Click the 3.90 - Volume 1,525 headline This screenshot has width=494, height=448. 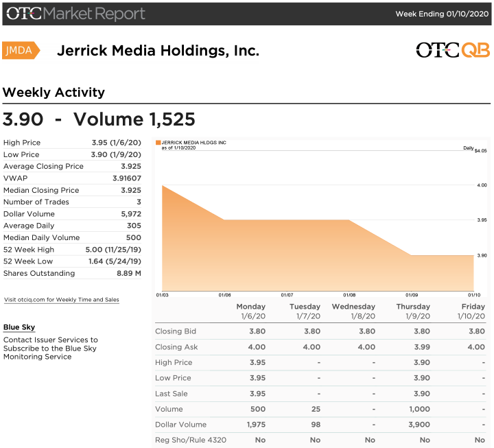point(99,119)
